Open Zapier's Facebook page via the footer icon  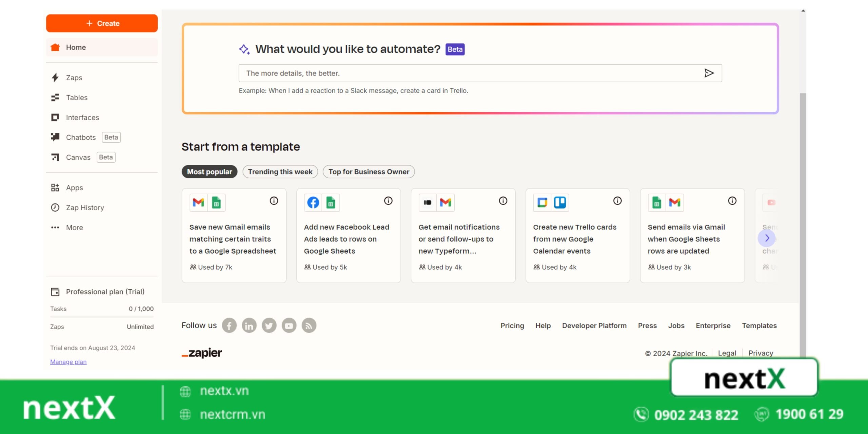click(x=229, y=325)
